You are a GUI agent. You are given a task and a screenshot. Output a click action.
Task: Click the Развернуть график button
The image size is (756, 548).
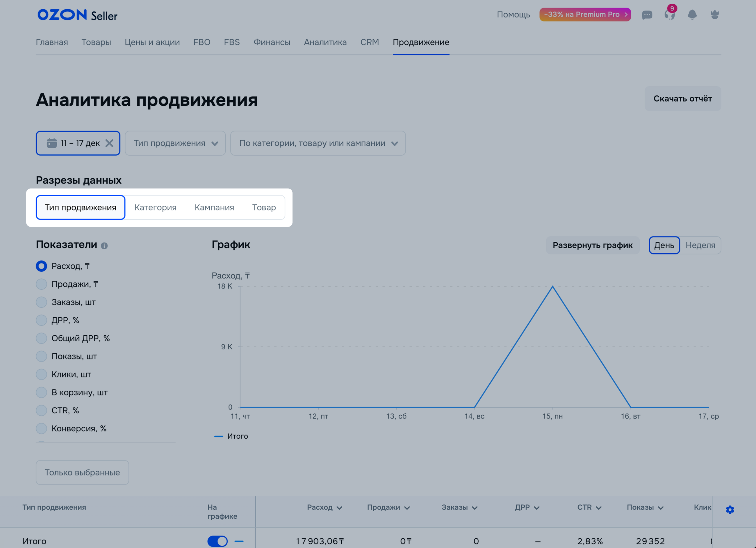pyautogui.click(x=592, y=245)
